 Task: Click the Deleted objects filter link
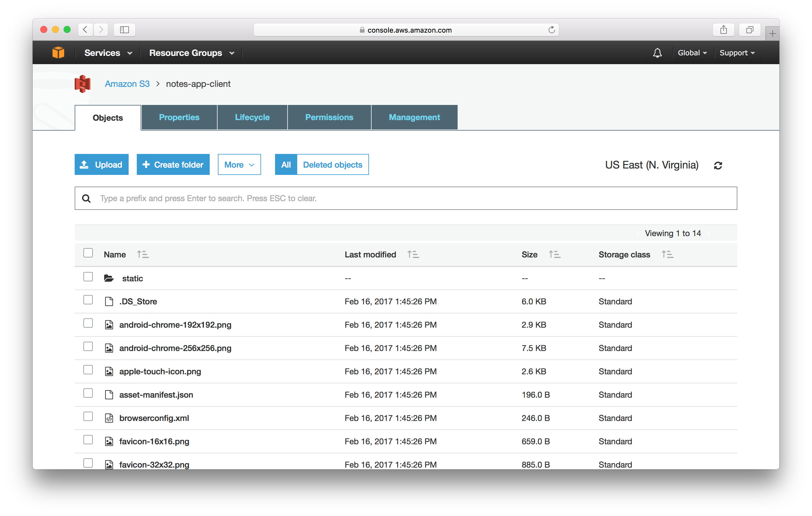pyautogui.click(x=332, y=164)
